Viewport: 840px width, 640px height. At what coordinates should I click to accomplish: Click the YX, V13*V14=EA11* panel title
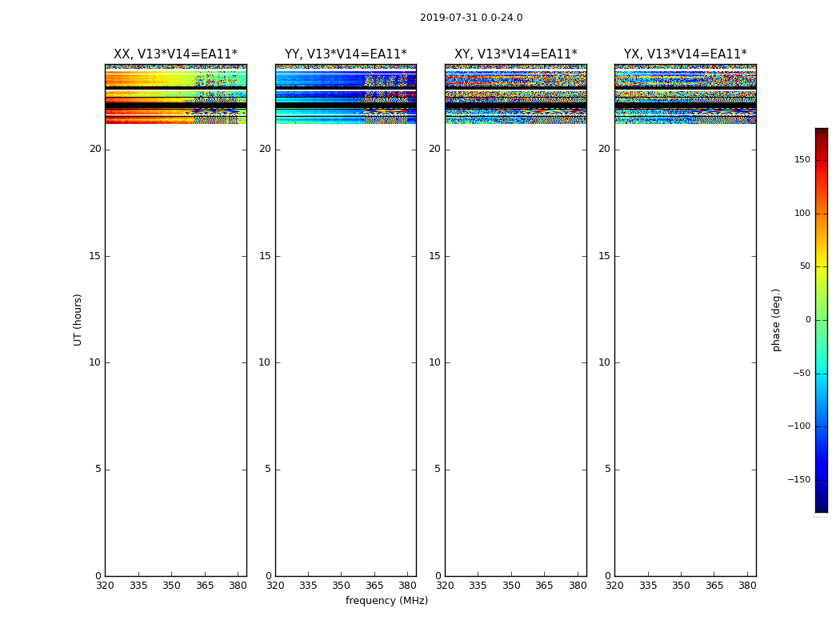click(x=685, y=54)
